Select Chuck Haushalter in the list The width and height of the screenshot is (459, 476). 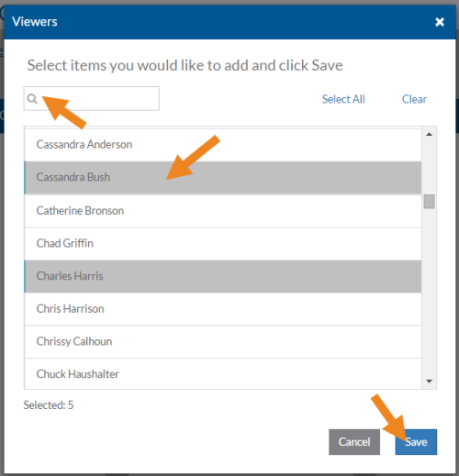pos(223,374)
